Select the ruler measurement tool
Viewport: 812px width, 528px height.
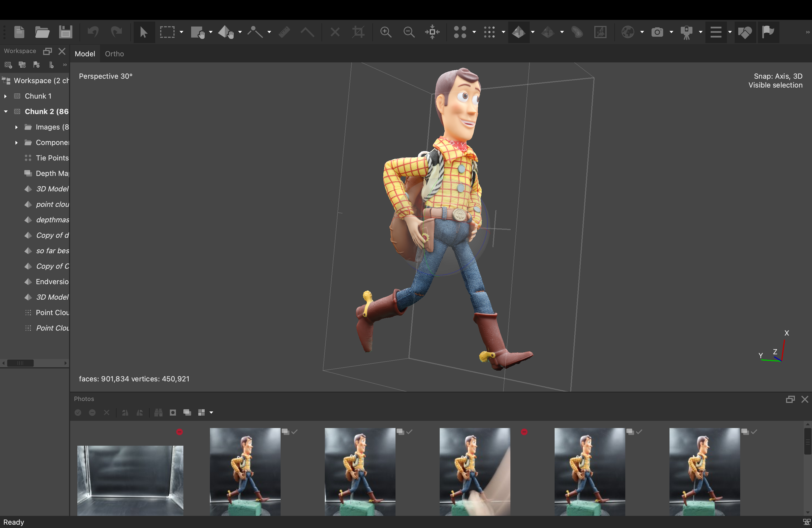click(284, 32)
